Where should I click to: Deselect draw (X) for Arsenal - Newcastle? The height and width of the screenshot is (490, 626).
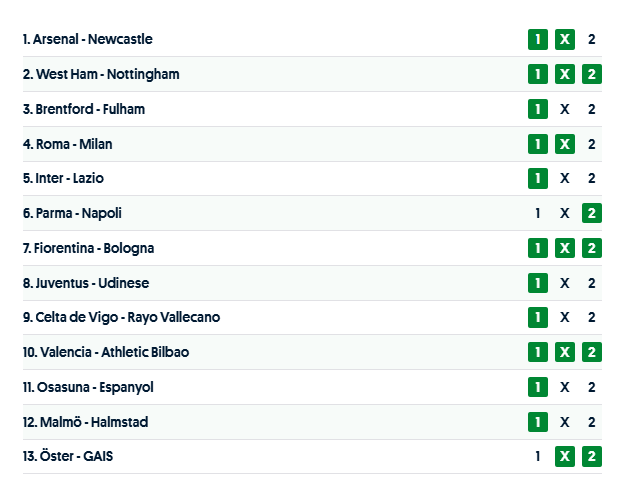565,40
